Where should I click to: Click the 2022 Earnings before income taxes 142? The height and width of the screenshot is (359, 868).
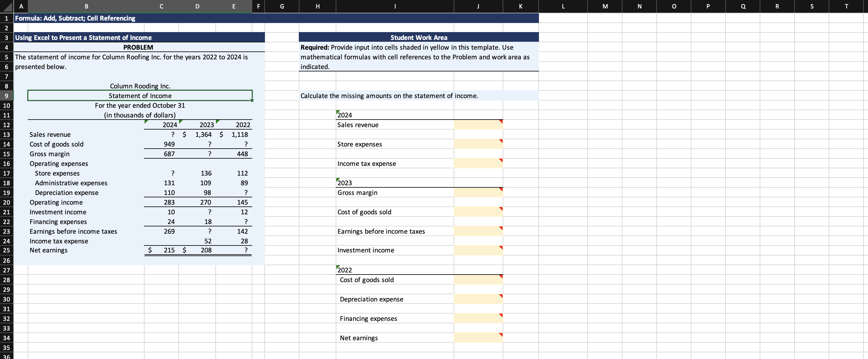point(242,231)
